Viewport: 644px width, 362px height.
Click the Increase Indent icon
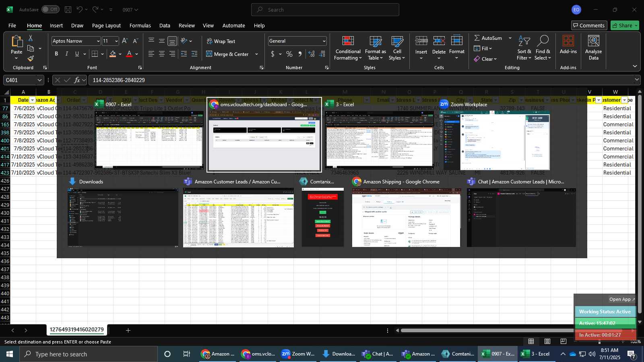coord(194,54)
